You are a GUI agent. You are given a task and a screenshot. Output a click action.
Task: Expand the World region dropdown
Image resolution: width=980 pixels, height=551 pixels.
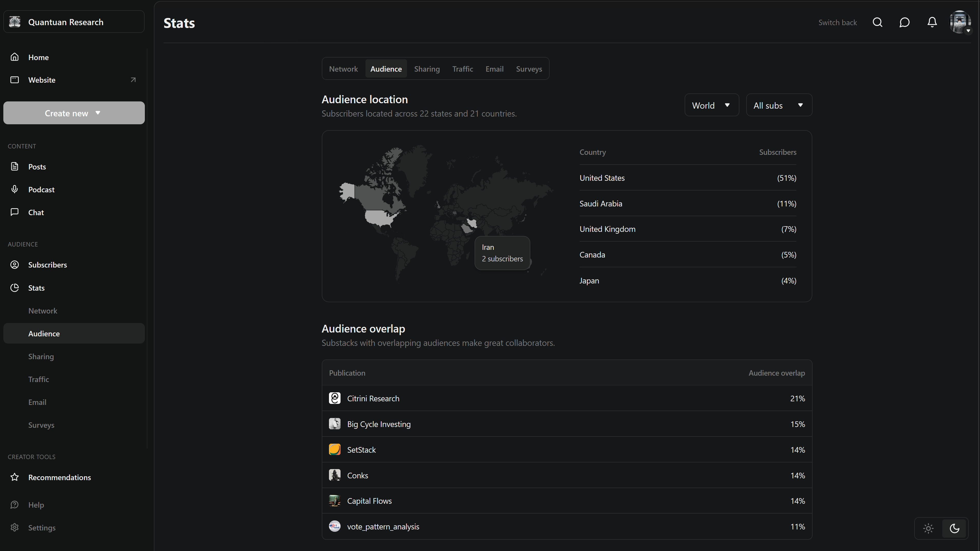tap(711, 105)
